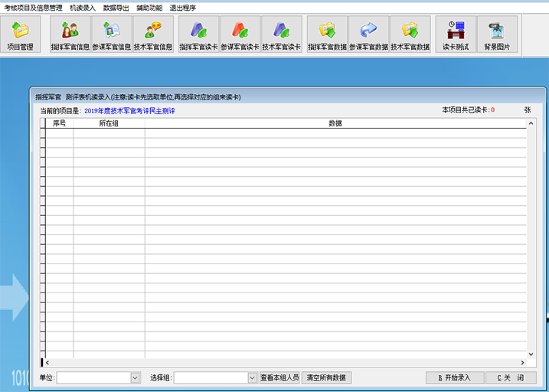
Task: Open 参谋军官信息 toolbar icon
Action: pos(112,35)
